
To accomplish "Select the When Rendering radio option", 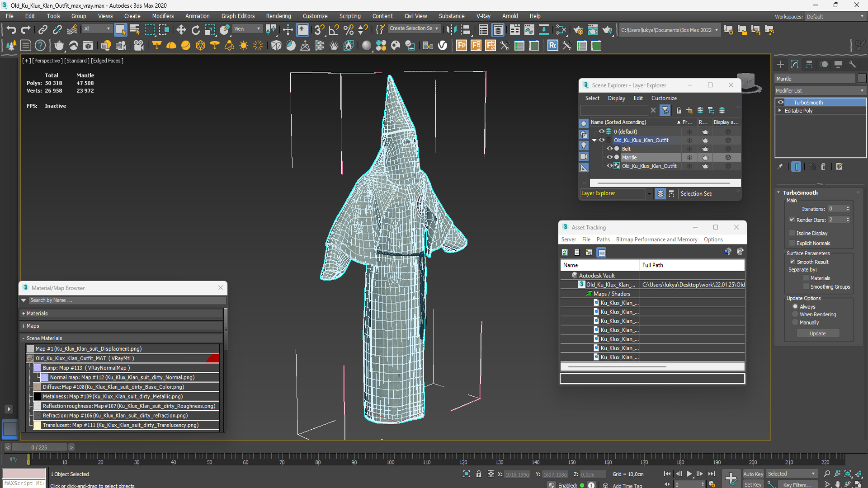I will click(795, 314).
